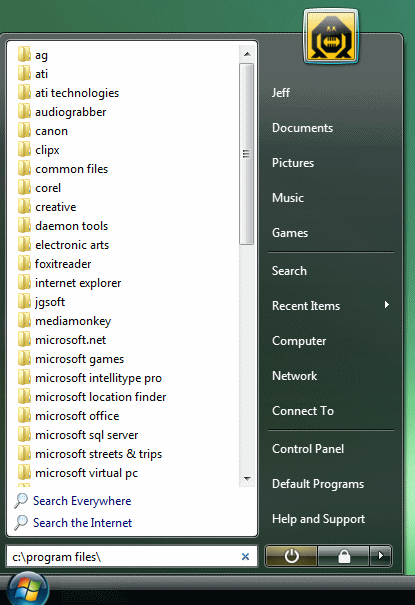Click the Search Everywhere magnifier icon
This screenshot has height=605, width=415.
coord(21,501)
